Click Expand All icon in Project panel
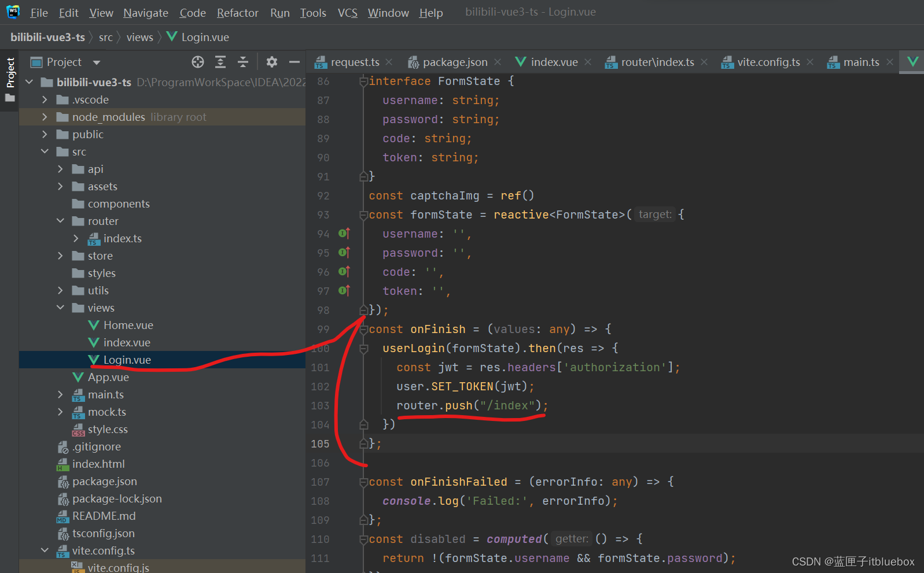Screen dimensions: 924x573 point(220,62)
